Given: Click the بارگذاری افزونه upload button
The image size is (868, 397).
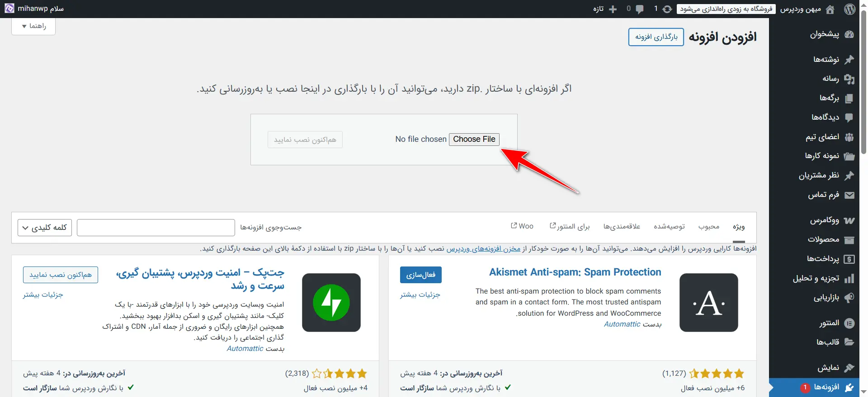Looking at the screenshot, I should click(656, 37).
